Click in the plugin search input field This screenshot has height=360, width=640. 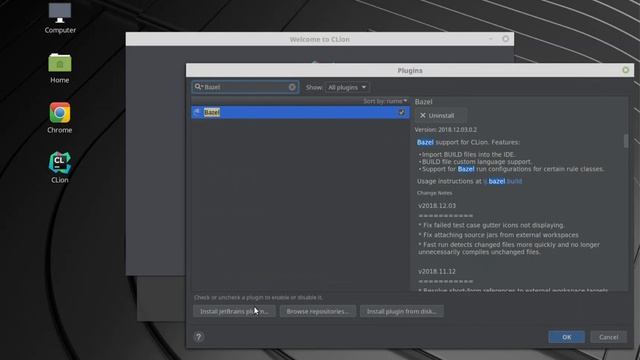tap(245, 87)
